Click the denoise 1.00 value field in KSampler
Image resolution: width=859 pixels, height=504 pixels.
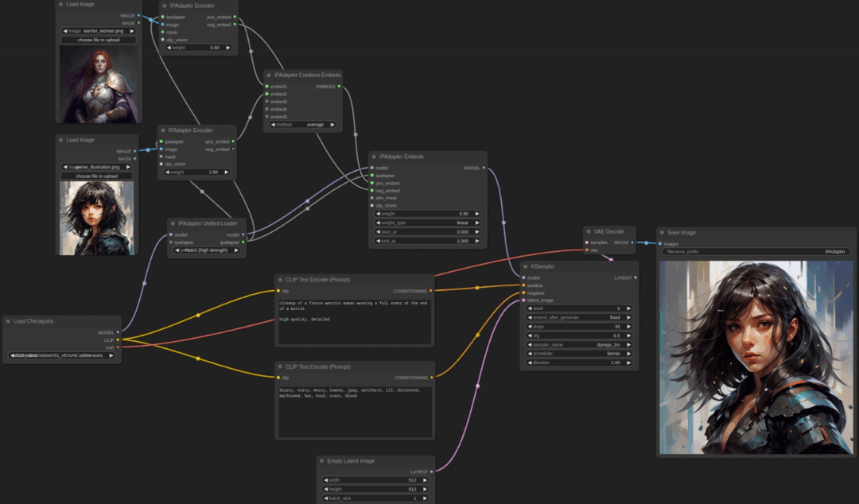(x=579, y=362)
